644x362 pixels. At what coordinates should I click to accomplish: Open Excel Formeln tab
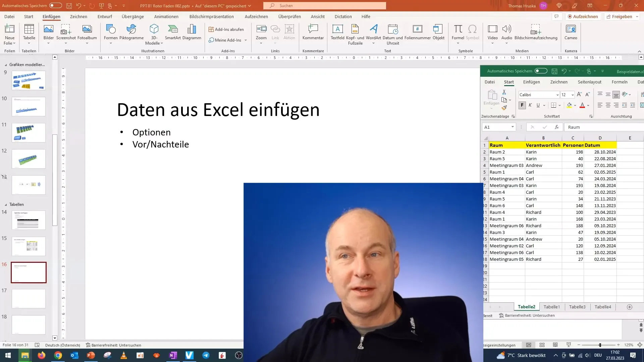pos(619,82)
